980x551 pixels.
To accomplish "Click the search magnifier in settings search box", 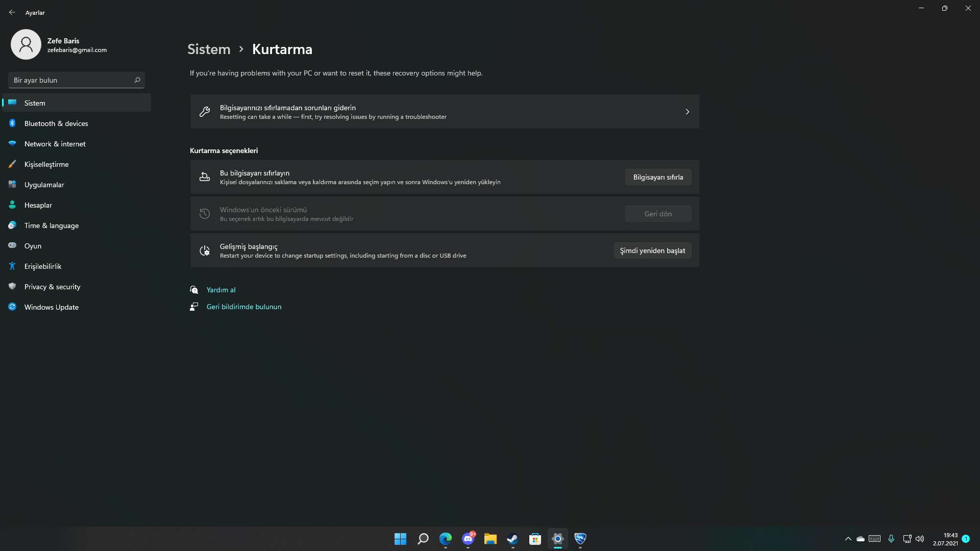I will coord(137,80).
